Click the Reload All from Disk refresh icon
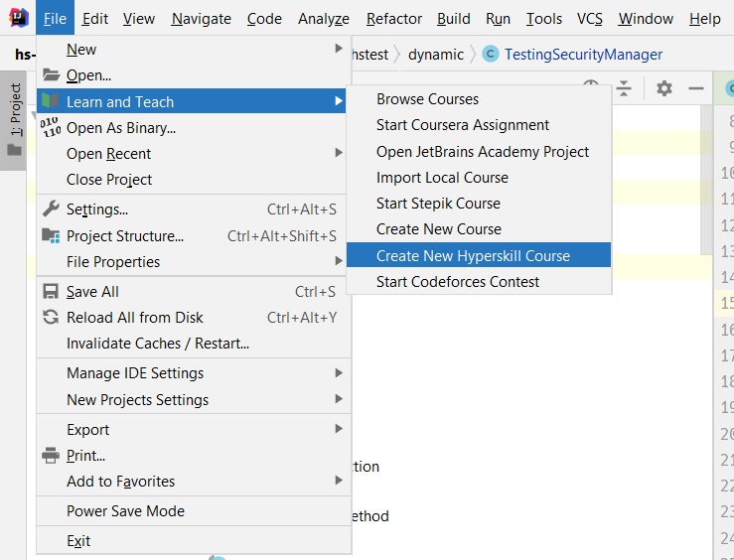Viewport: 734px width, 560px height. 51,317
